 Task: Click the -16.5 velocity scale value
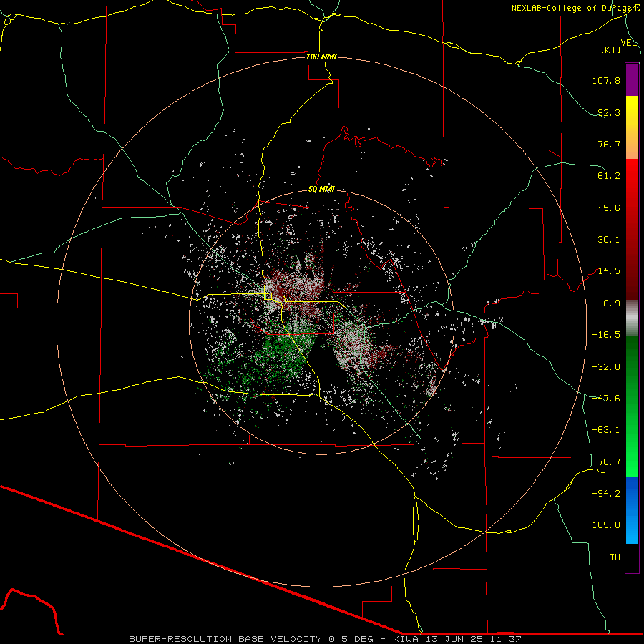click(x=606, y=335)
